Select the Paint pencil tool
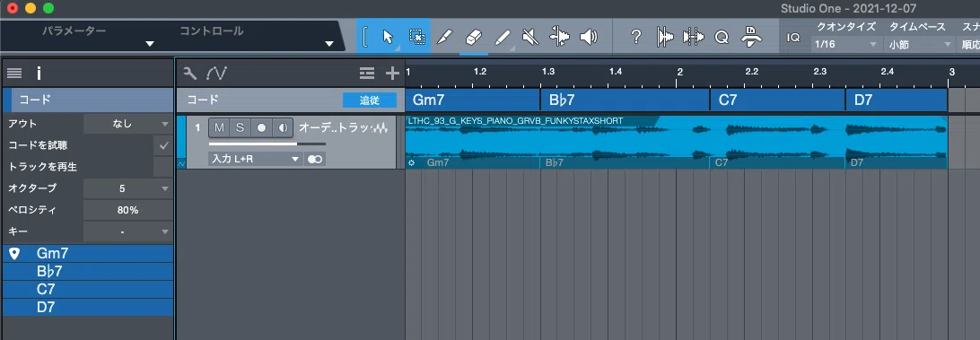 click(502, 37)
